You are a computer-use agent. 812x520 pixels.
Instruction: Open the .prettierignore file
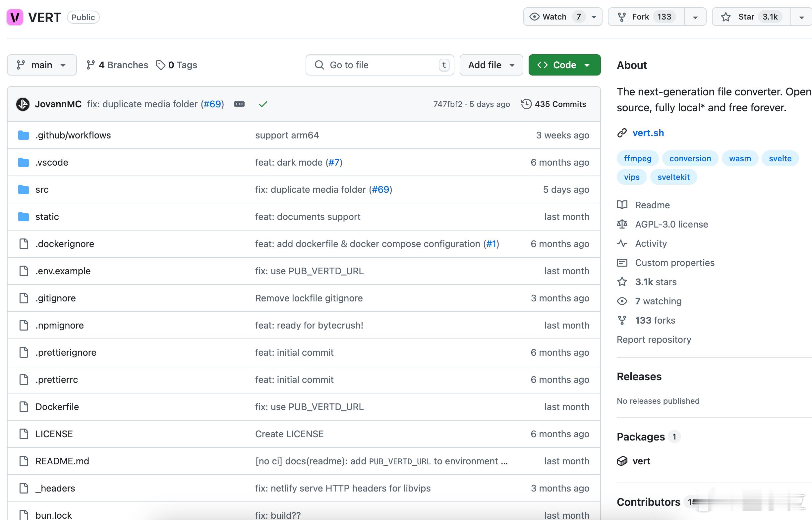click(x=66, y=352)
